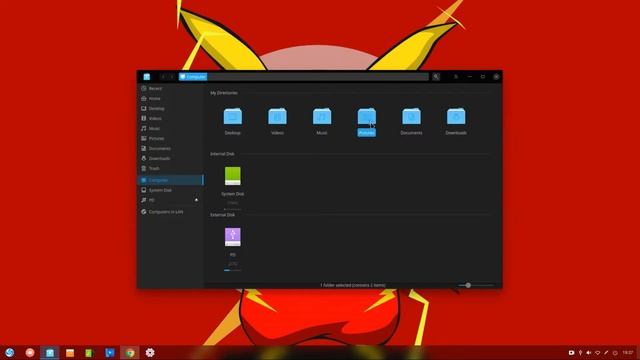This screenshot has width=640, height=360.
Task: Open the orange app in the taskbar
Action: (70, 353)
